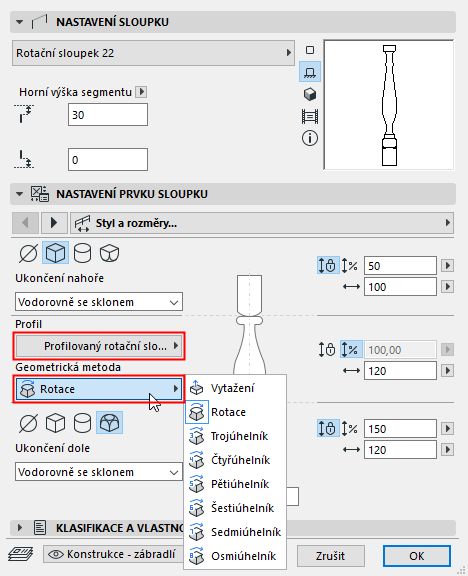
Task: Choose Sedmiúhelník from the method menu
Action: (235, 532)
